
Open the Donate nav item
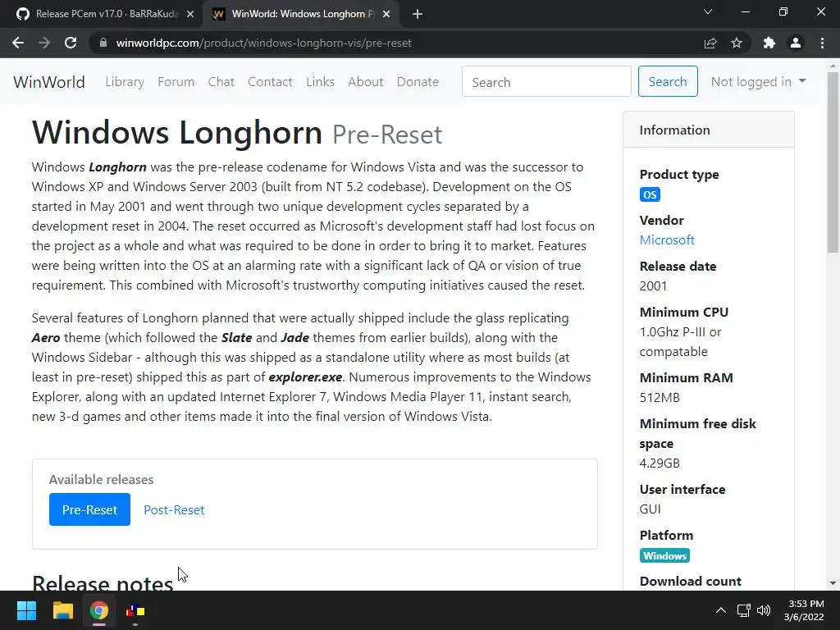418,82
